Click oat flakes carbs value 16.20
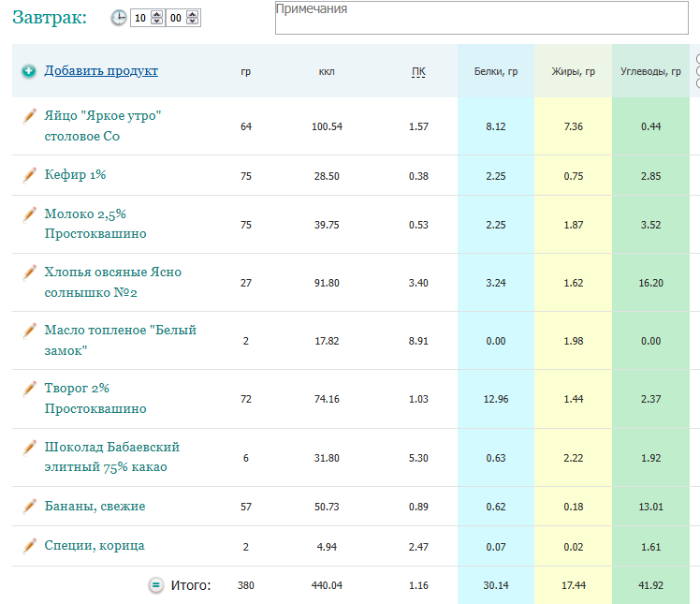Image resolution: width=700 pixels, height=604 pixels. pyautogui.click(x=651, y=283)
